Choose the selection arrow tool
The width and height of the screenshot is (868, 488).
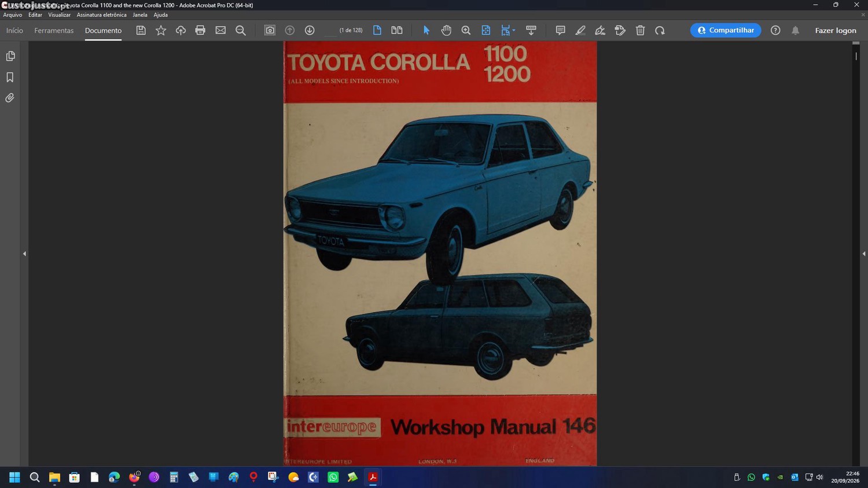click(x=426, y=30)
